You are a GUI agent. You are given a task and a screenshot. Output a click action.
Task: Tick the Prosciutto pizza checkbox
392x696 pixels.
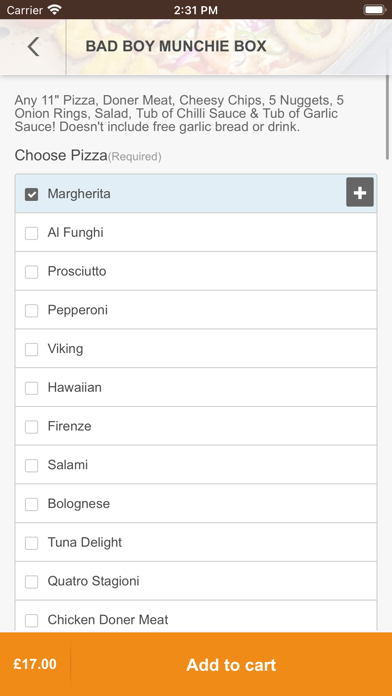coord(32,271)
